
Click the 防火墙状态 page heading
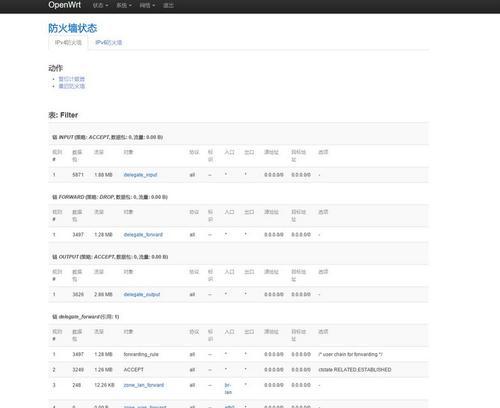click(x=73, y=28)
